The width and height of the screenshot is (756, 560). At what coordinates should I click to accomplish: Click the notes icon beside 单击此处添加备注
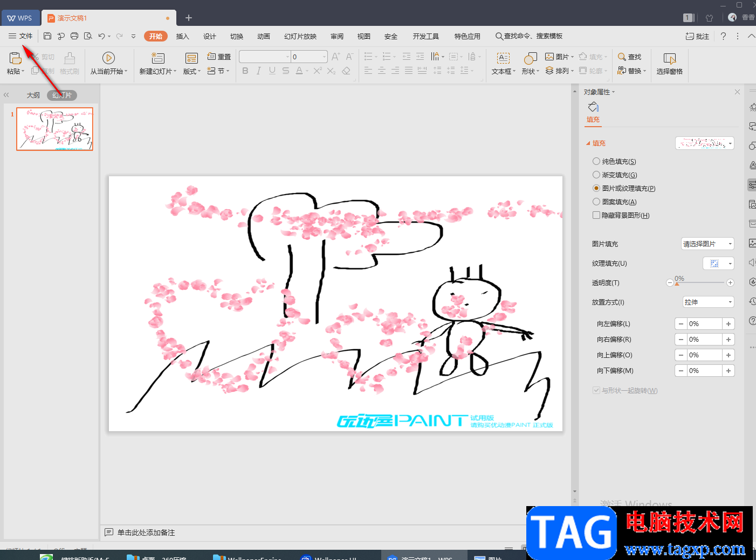pyautogui.click(x=109, y=533)
